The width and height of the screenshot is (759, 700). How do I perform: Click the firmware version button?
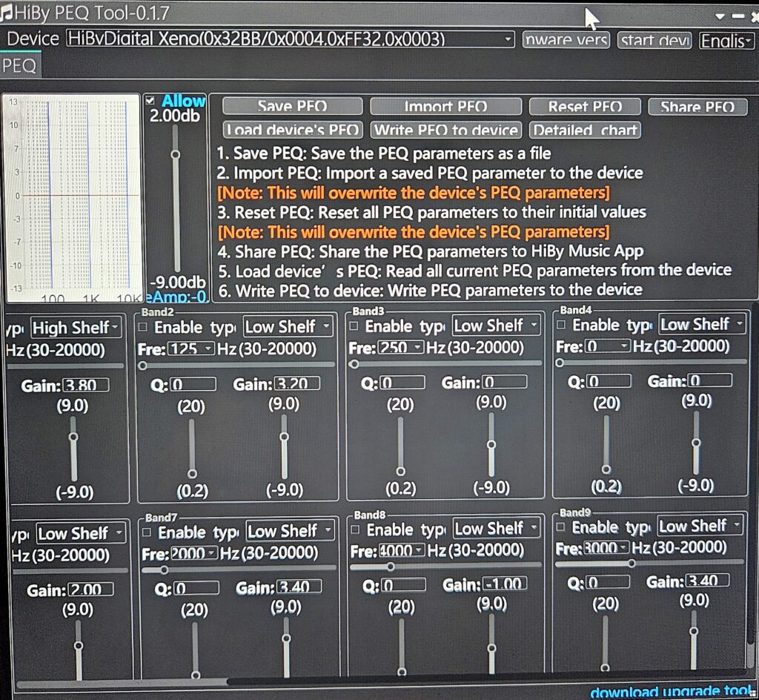click(566, 40)
